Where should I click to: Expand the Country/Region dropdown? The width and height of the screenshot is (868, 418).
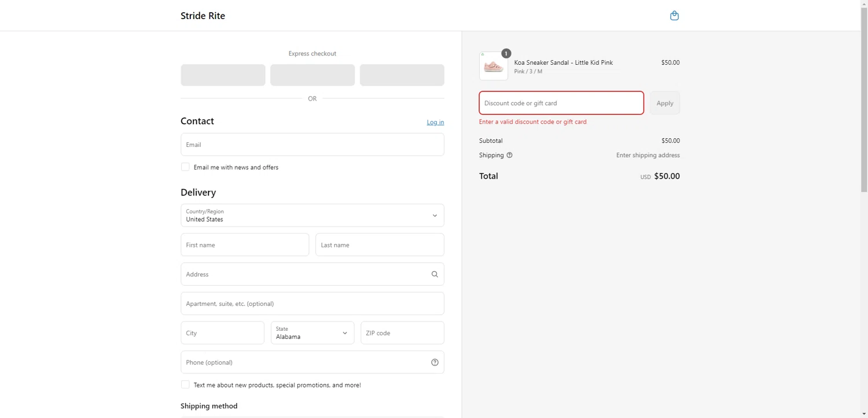(312, 215)
